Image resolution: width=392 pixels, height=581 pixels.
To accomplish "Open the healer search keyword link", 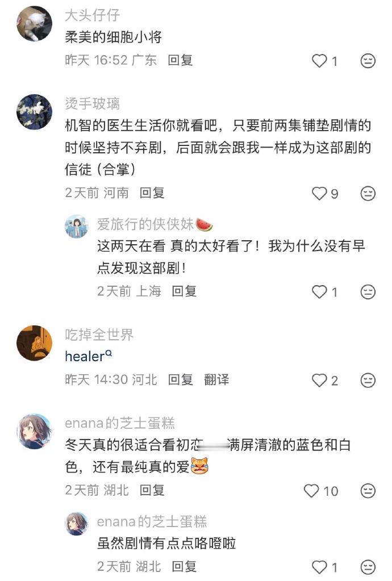I will [88, 356].
